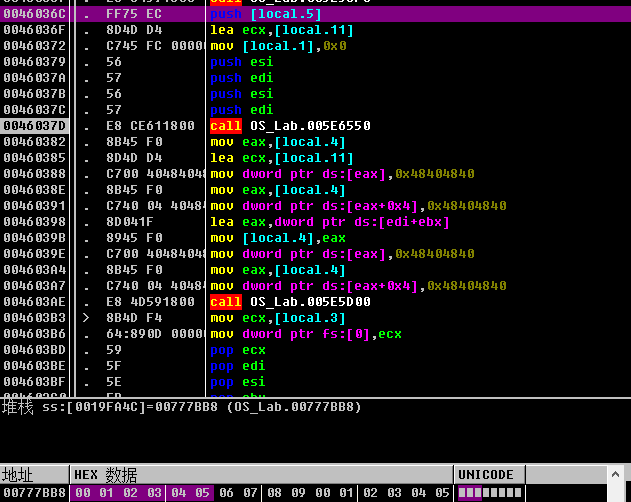Select mov dword ptr ds:[eax] at 00460388
This screenshot has width=631, height=502.
342,174
